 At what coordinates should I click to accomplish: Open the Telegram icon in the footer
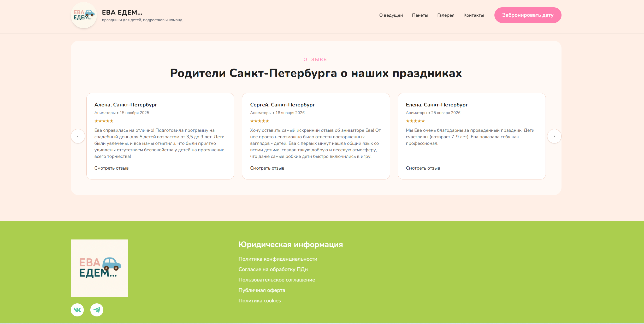click(x=97, y=310)
